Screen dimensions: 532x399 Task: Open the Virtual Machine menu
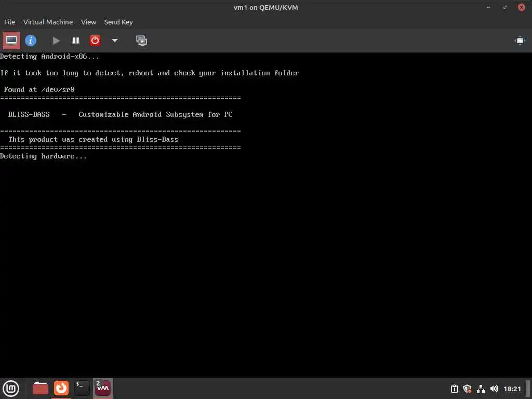click(x=48, y=22)
